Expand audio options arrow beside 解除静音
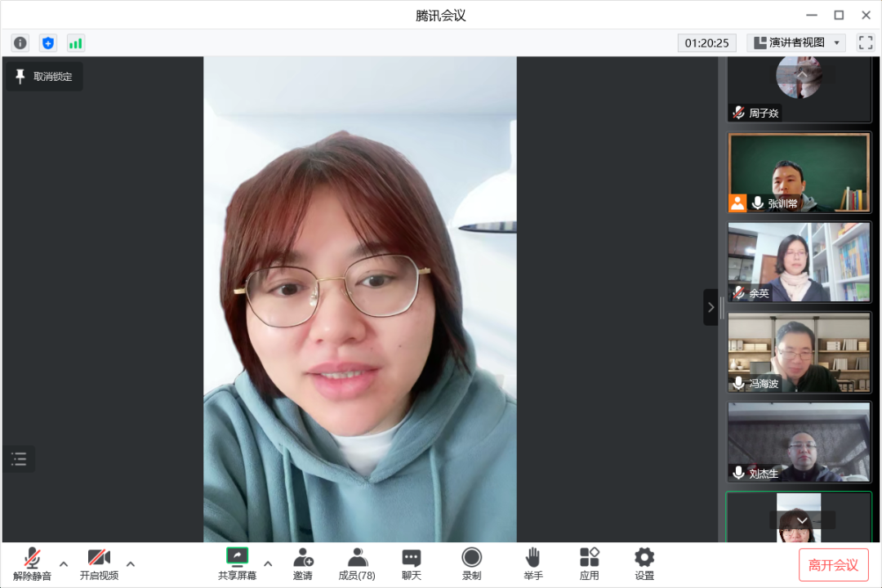 tap(64, 563)
